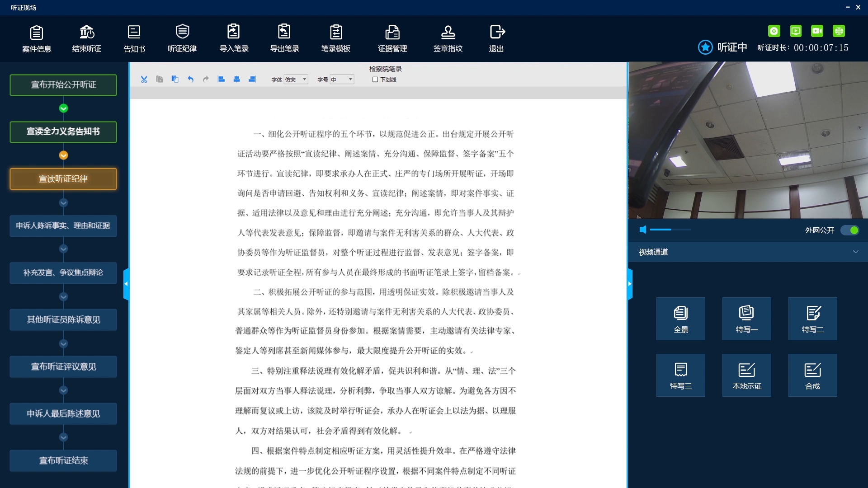The height and width of the screenshot is (488, 868).
Task: Undo the last edit with the undo arrow
Action: (x=190, y=79)
